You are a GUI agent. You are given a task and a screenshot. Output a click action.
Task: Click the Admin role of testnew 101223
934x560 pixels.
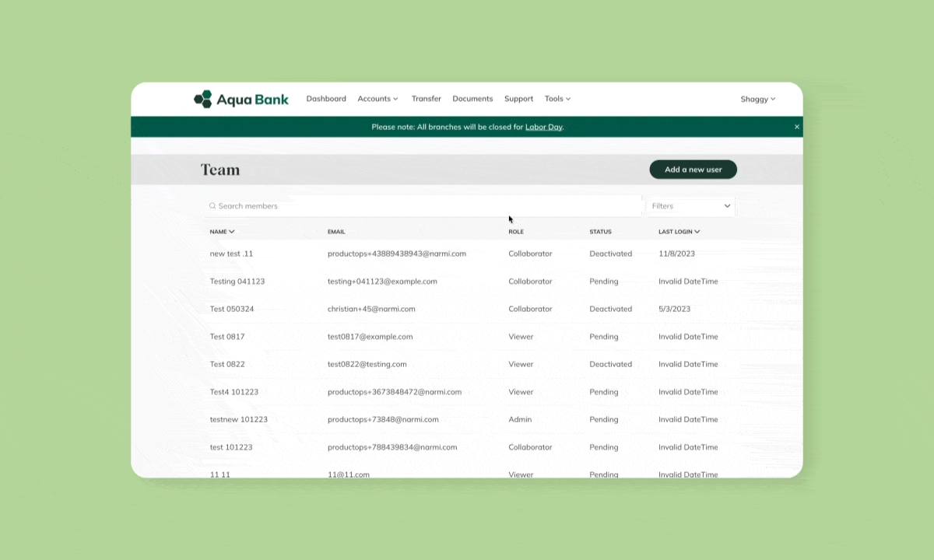[520, 419]
